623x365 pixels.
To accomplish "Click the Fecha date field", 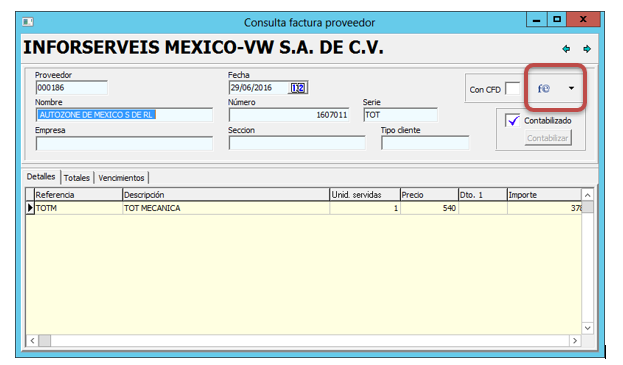I will [259, 88].
